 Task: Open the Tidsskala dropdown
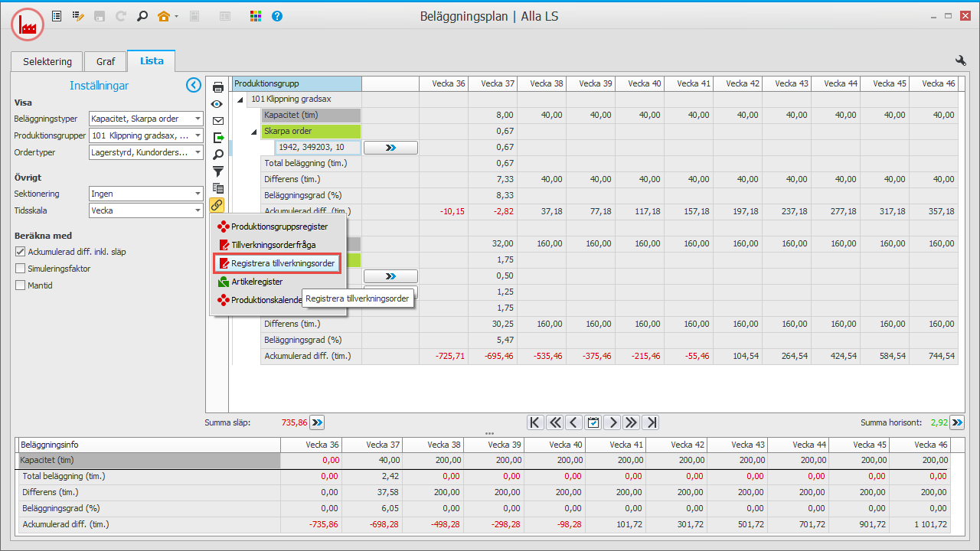(x=198, y=210)
